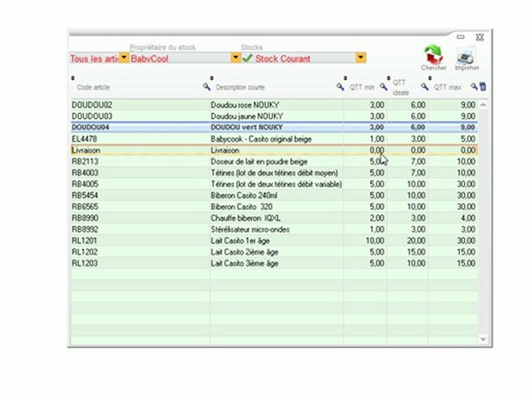This screenshot has width=532, height=399.
Task: Click the Imprimer printer icon
Action: click(467, 55)
